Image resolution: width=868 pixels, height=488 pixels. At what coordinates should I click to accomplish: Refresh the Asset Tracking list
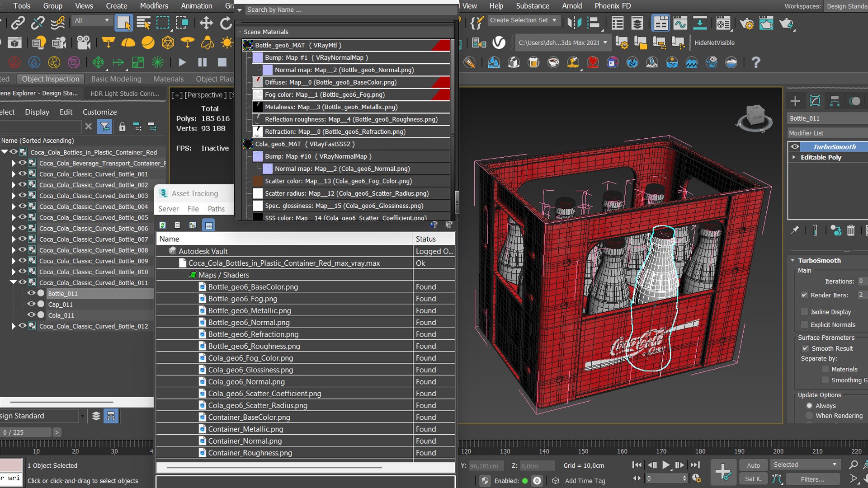coord(163,225)
